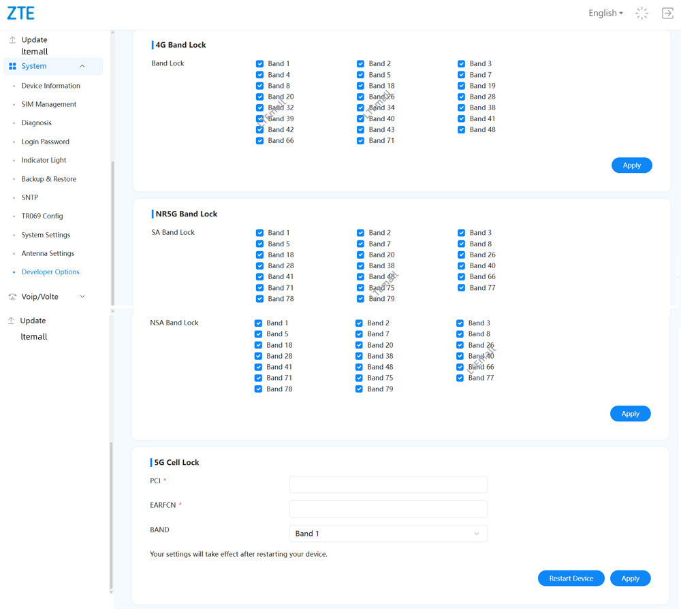Click the ZTE logo
The height and width of the screenshot is (616, 681).
pyautogui.click(x=21, y=13)
